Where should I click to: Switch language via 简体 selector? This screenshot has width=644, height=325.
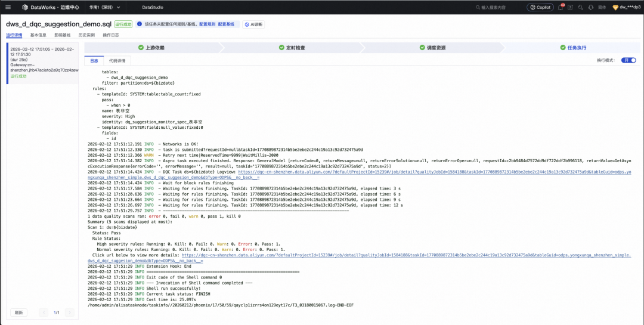(602, 7)
